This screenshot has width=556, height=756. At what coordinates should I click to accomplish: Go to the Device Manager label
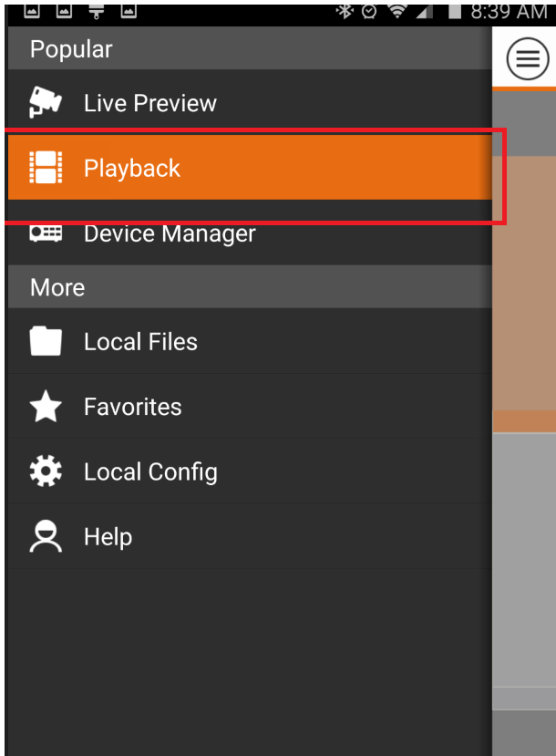coord(170,233)
